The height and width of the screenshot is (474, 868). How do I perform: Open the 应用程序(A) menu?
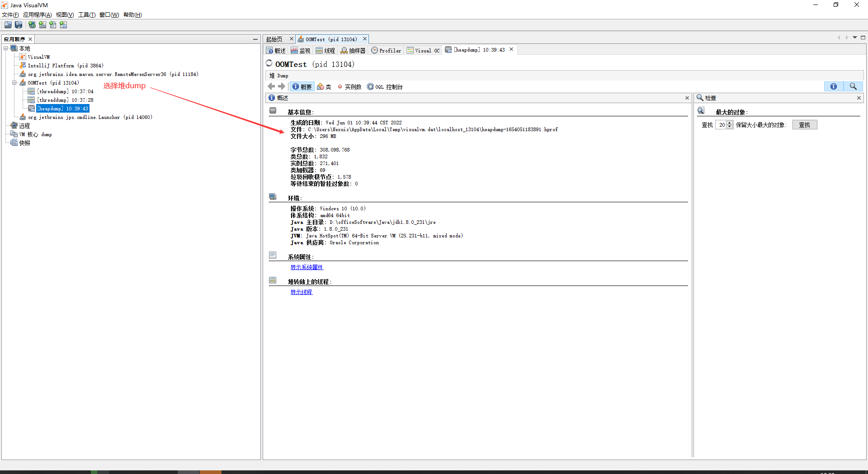click(x=37, y=15)
